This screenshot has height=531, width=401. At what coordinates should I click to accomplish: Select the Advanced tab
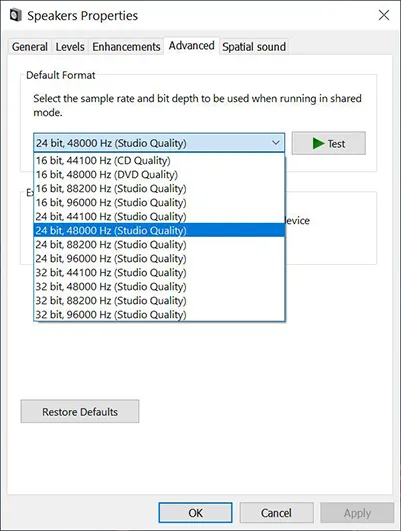coord(191,46)
